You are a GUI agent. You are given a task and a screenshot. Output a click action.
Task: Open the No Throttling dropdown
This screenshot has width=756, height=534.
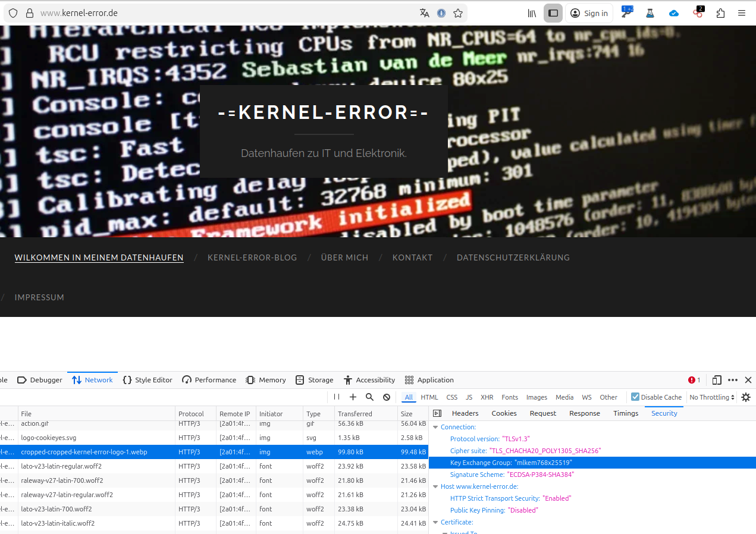pyautogui.click(x=712, y=397)
